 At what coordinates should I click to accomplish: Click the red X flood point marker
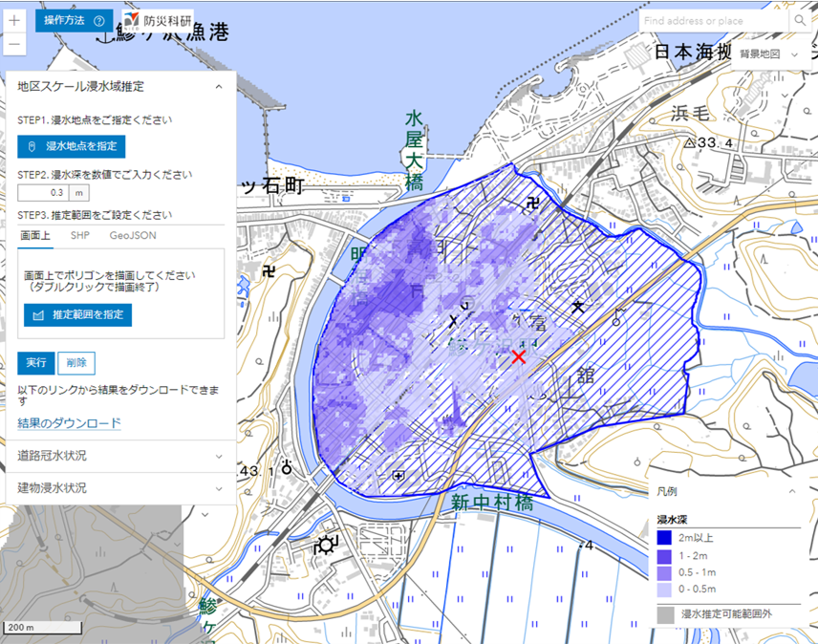click(x=519, y=357)
